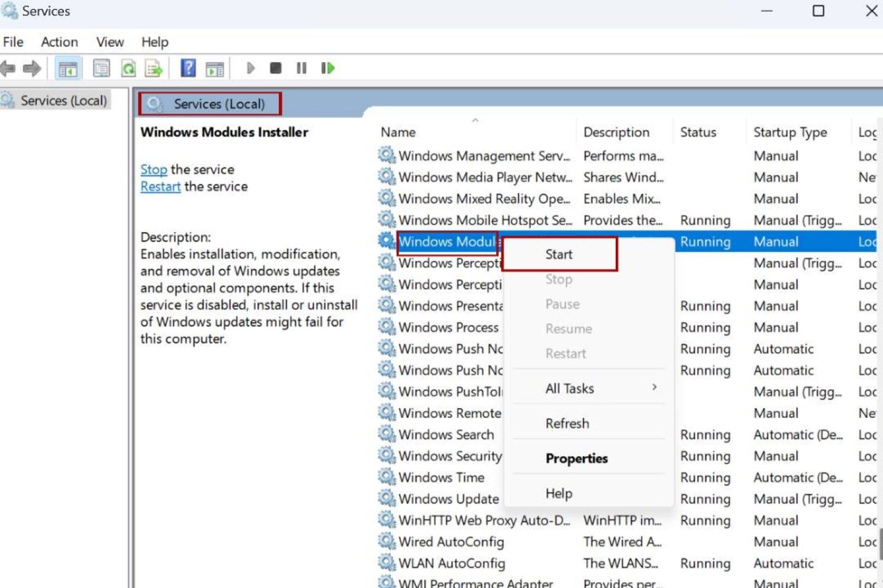Open the Properties toolbar icon
The image size is (883, 588).
tap(101, 68)
